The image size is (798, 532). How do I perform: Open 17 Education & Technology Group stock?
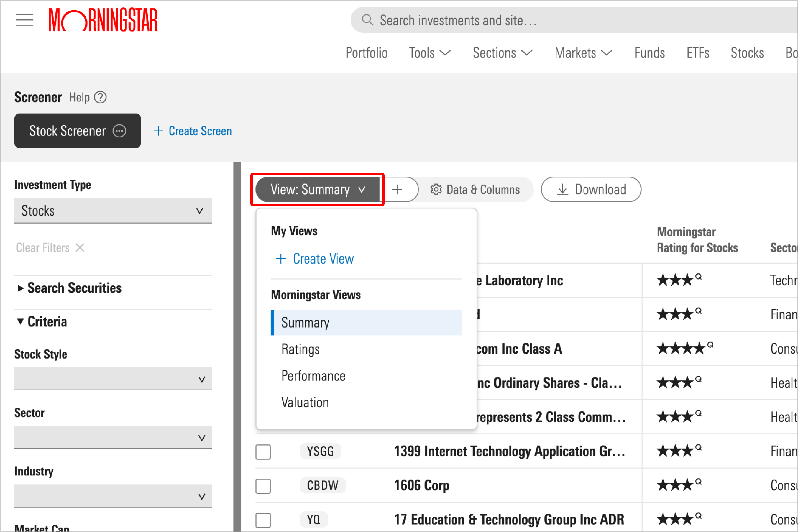[x=509, y=520]
